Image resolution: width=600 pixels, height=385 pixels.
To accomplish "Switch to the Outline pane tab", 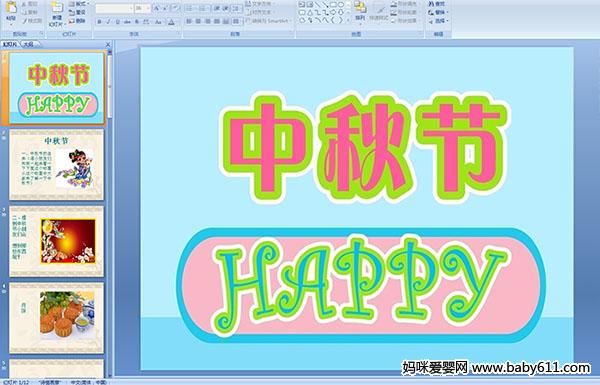I will [30, 44].
